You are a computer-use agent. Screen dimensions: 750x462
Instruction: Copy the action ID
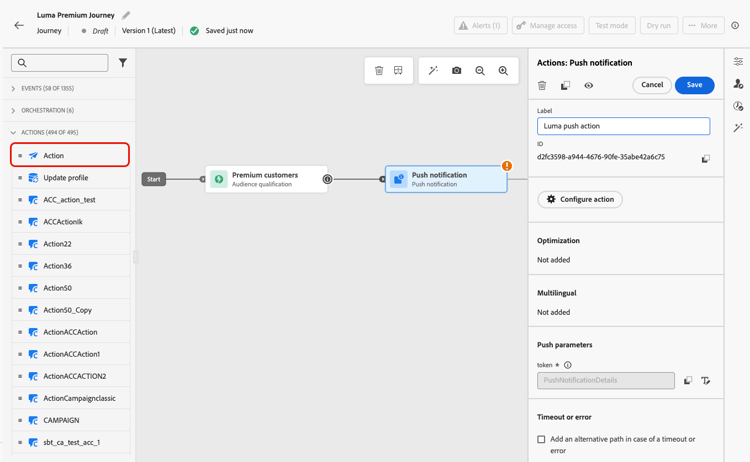click(706, 158)
